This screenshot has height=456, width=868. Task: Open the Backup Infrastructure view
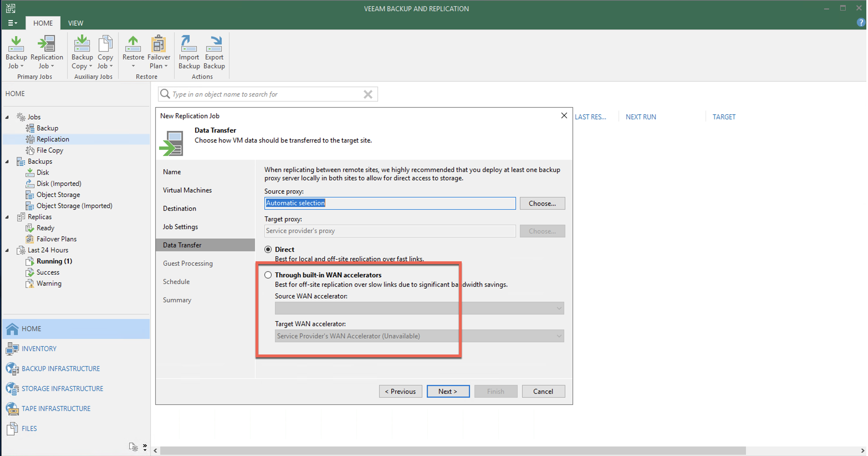[61, 368]
